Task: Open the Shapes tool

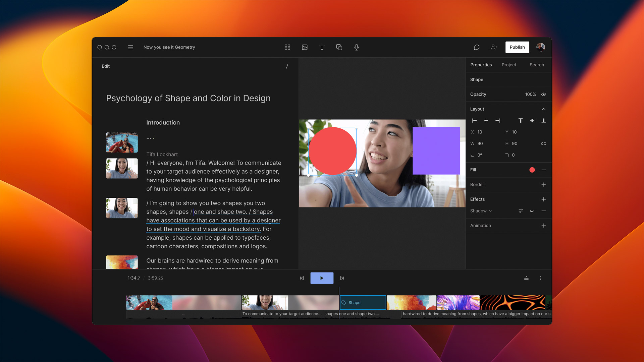Action: pyautogui.click(x=339, y=47)
